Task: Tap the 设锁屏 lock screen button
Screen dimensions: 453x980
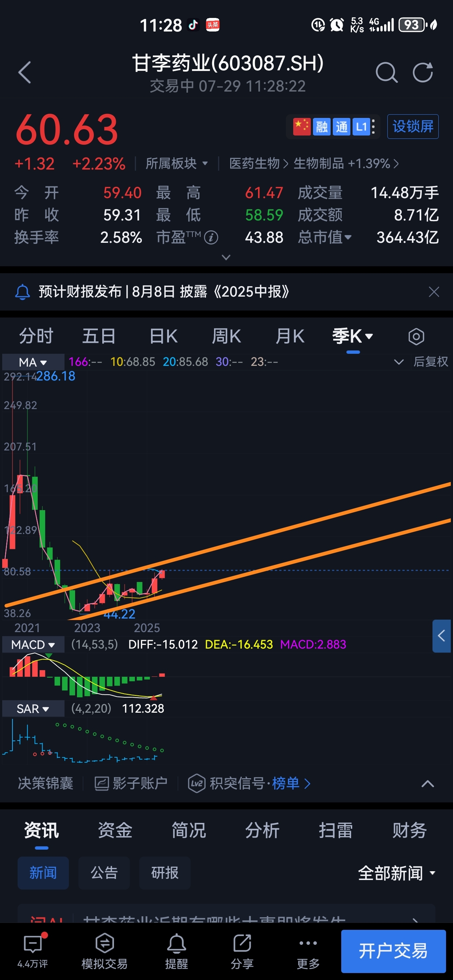Action: tap(413, 126)
